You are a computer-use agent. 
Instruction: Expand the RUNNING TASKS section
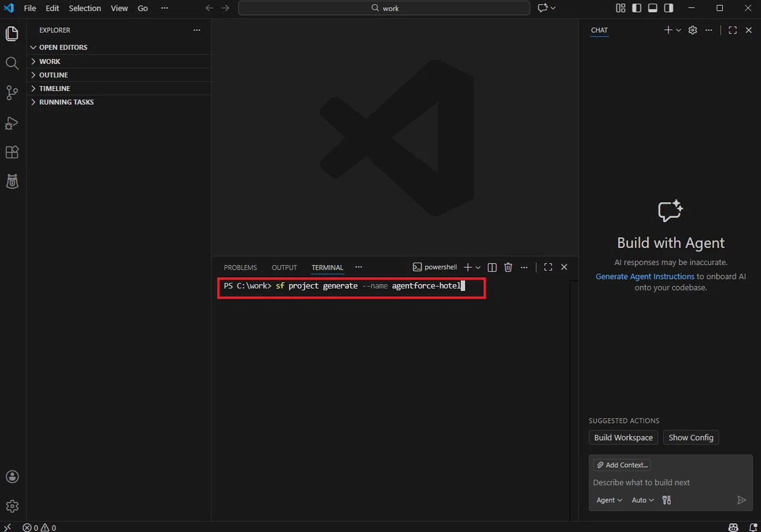point(119,102)
